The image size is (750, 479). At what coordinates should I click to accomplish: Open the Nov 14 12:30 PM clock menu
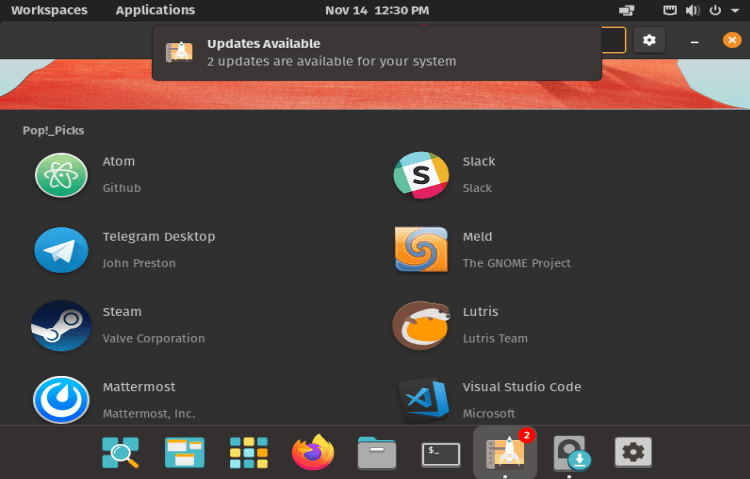point(377,10)
